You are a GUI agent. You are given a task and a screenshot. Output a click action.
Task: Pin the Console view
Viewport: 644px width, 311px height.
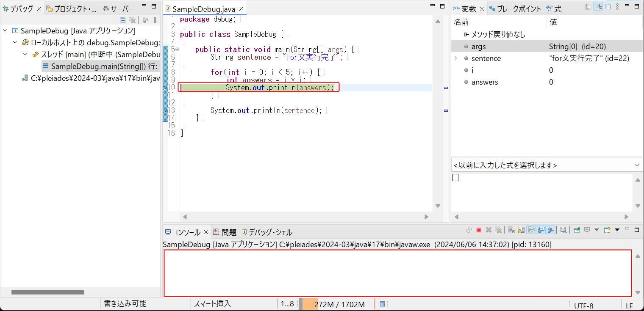click(577, 230)
